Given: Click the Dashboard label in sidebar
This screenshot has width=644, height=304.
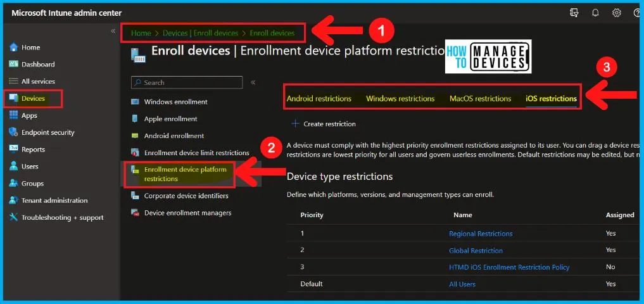Looking at the screenshot, I should (x=38, y=64).
